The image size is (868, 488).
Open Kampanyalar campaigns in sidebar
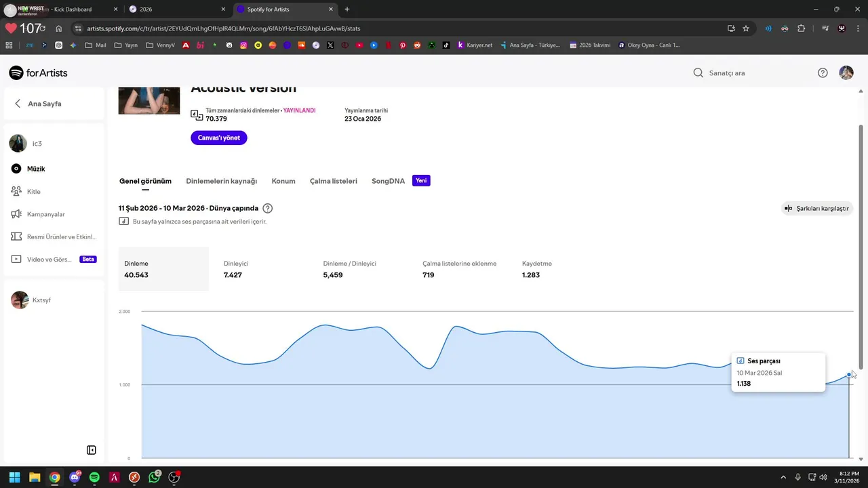45,214
